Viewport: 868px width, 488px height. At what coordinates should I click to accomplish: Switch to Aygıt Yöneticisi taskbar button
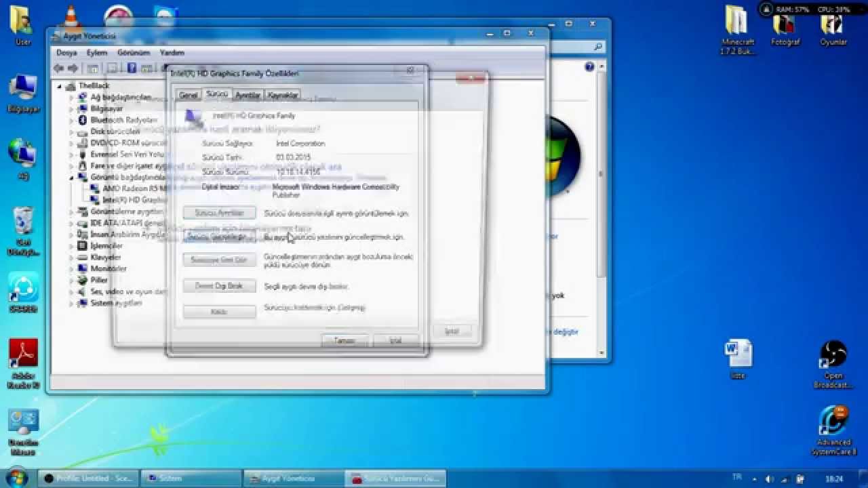click(x=293, y=478)
